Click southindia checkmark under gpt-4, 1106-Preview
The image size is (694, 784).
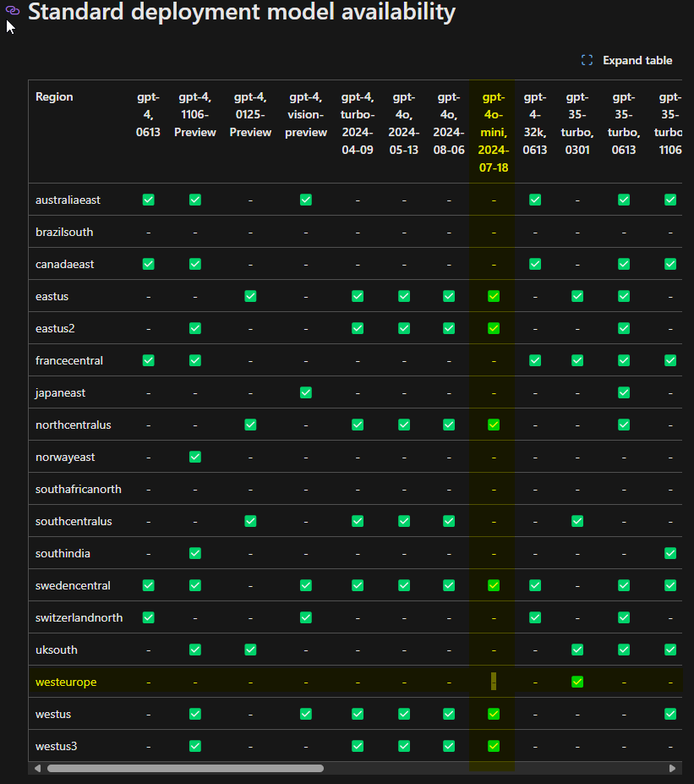point(195,553)
